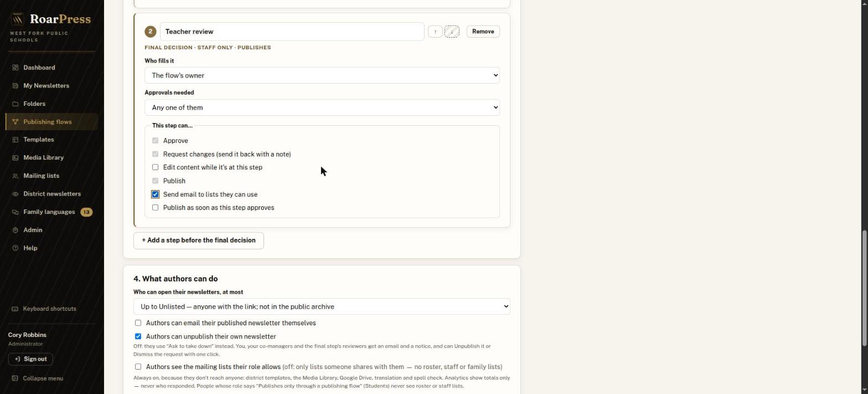Click the Admin sidebar icon
The height and width of the screenshot is (394, 868).
(15, 230)
